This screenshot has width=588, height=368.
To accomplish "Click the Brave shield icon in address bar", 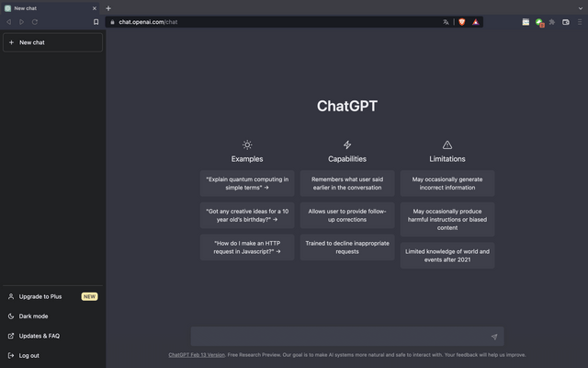I will (x=461, y=21).
